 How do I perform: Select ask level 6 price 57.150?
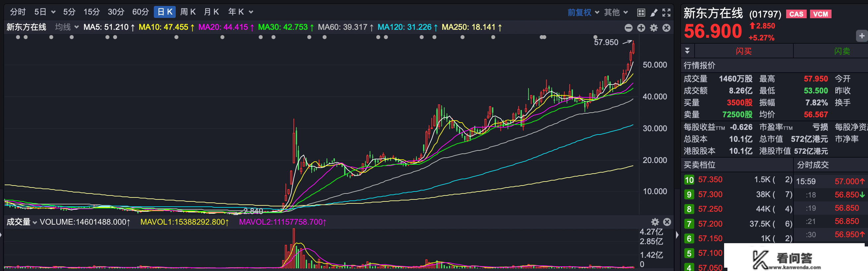710,238
